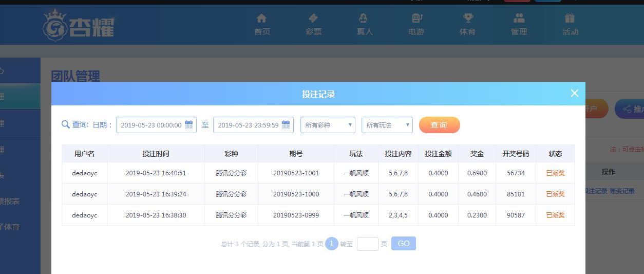This screenshot has width=644, height=274.
Task: Open end date calendar picker icon
Action: (x=286, y=125)
